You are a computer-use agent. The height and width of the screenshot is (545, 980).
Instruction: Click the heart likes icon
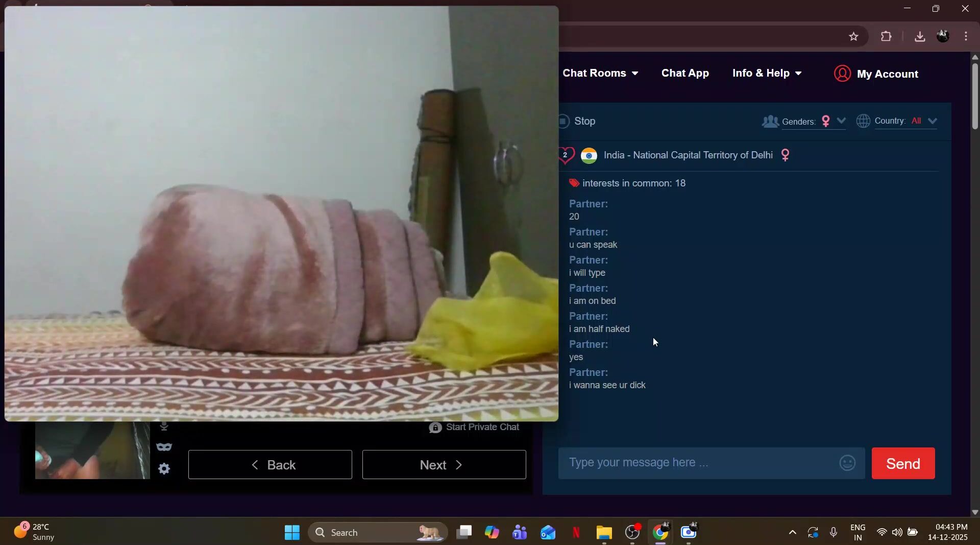click(x=566, y=155)
